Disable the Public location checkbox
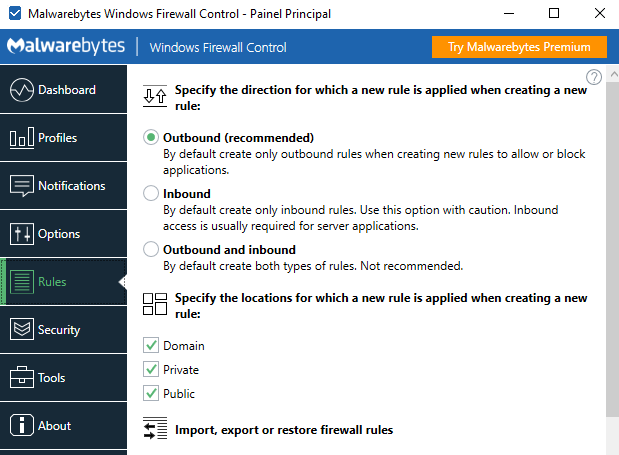619x455 pixels. tap(152, 393)
